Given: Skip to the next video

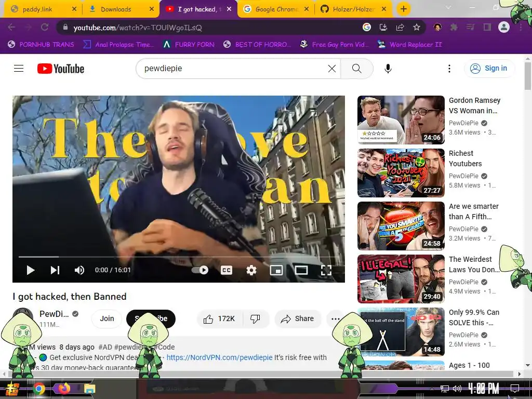Looking at the screenshot, I should coord(55,270).
